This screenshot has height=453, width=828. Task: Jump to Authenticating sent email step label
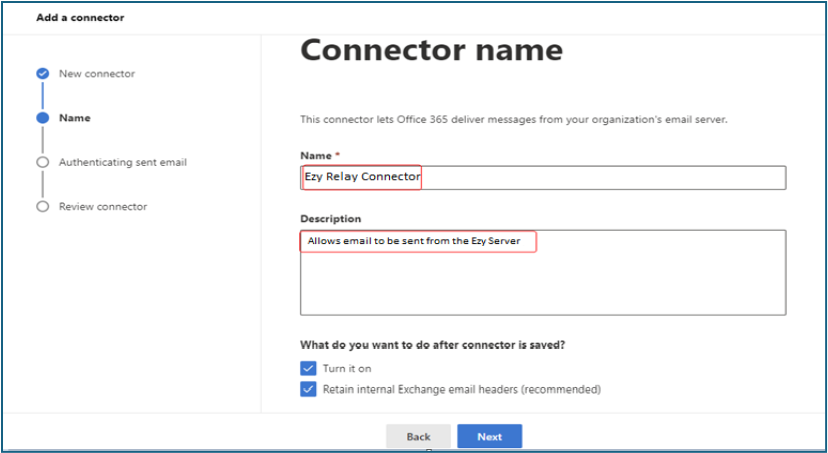tap(123, 162)
